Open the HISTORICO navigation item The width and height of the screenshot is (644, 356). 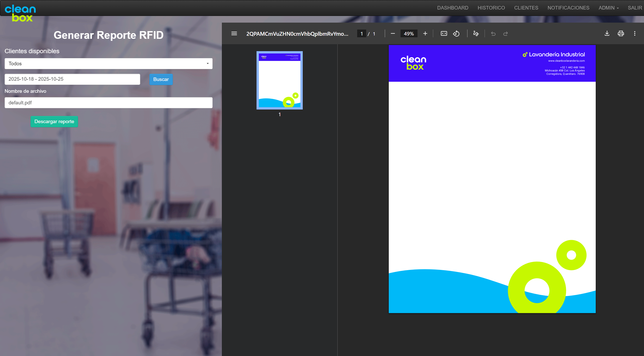coord(491,8)
